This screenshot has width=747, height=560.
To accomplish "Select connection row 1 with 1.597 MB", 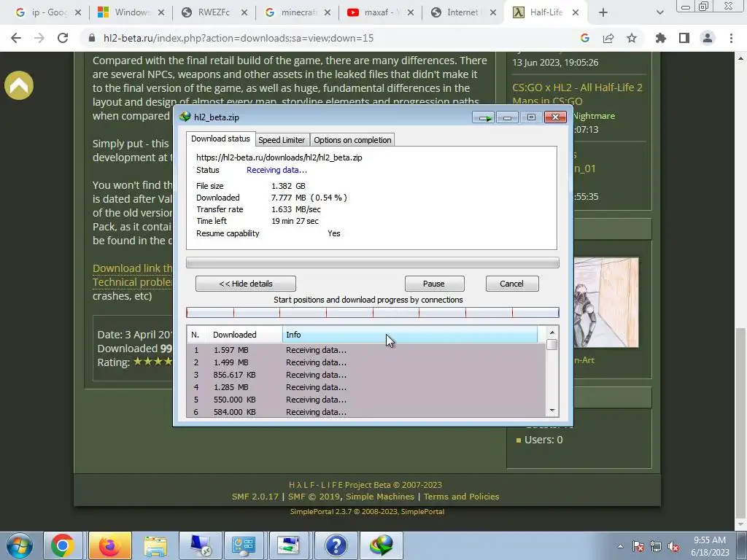I will point(366,350).
